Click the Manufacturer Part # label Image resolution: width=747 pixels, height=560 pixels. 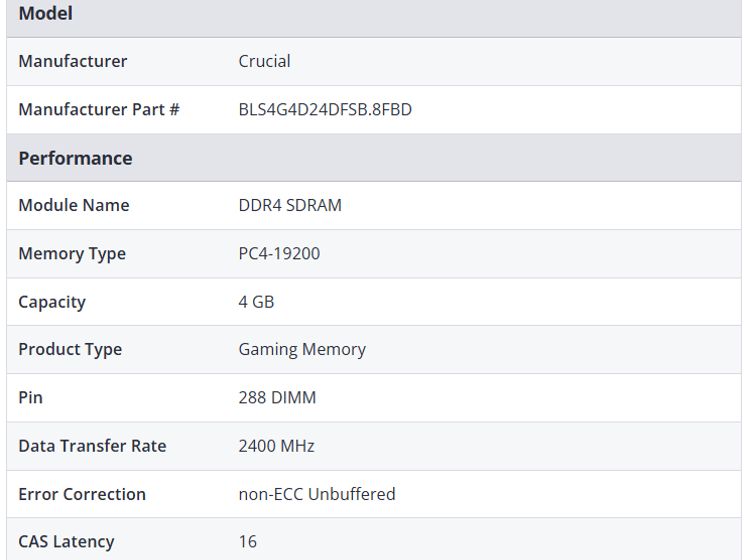point(99,109)
